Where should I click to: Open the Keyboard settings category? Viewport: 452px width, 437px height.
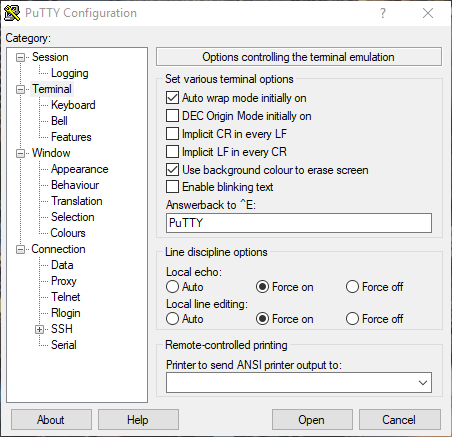[x=73, y=105]
